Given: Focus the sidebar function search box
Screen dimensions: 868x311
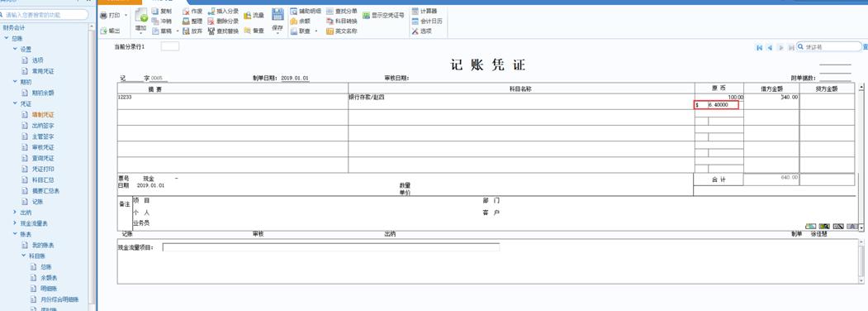Looking at the screenshot, I should (x=45, y=14).
